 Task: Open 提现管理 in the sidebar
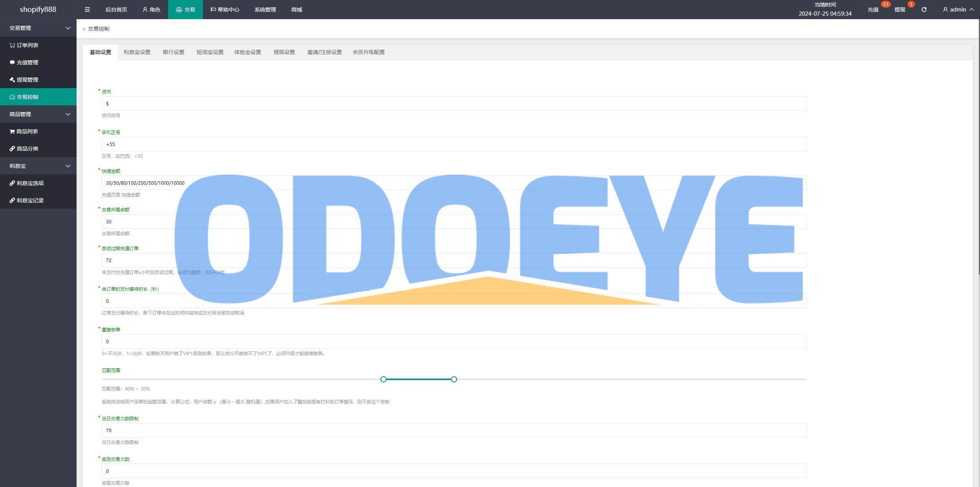(x=38, y=80)
